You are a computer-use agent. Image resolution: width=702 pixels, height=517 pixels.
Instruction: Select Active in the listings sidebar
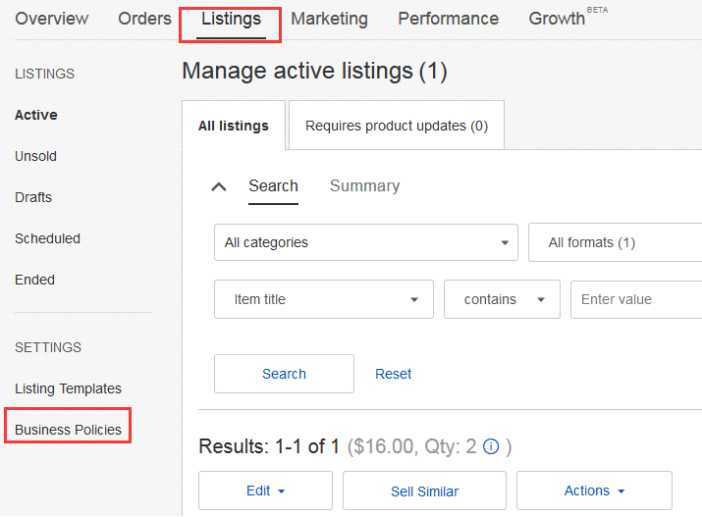[36, 115]
